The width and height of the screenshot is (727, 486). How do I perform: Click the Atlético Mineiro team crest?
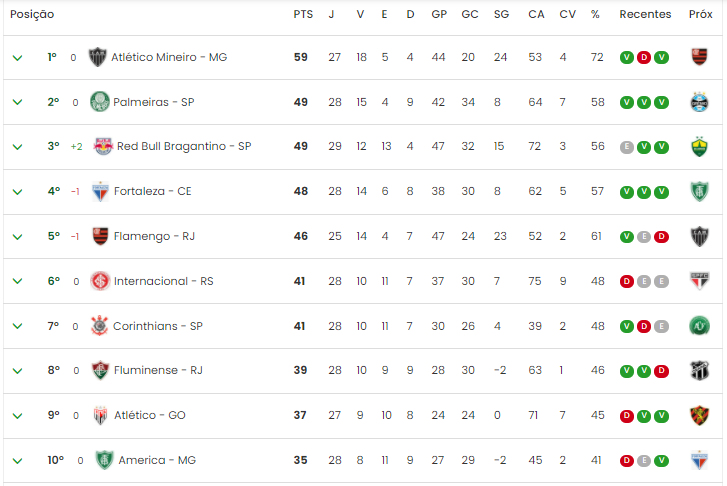[97, 57]
